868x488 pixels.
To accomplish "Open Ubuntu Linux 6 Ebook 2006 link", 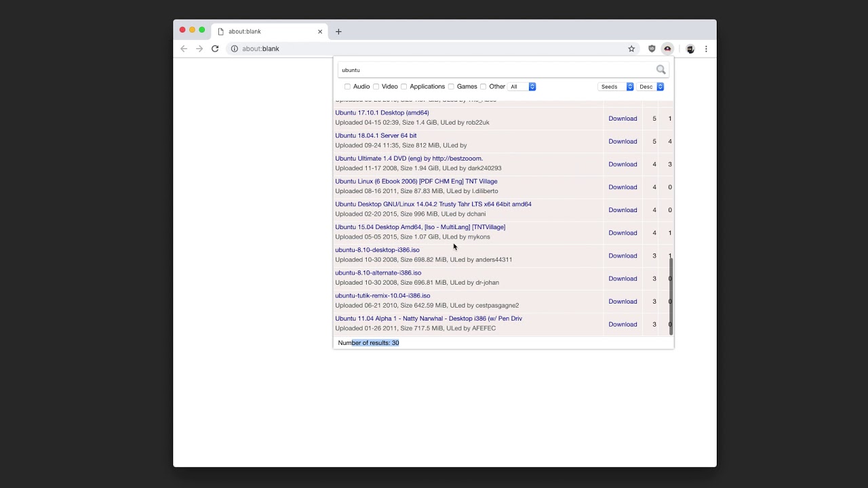I will (416, 182).
